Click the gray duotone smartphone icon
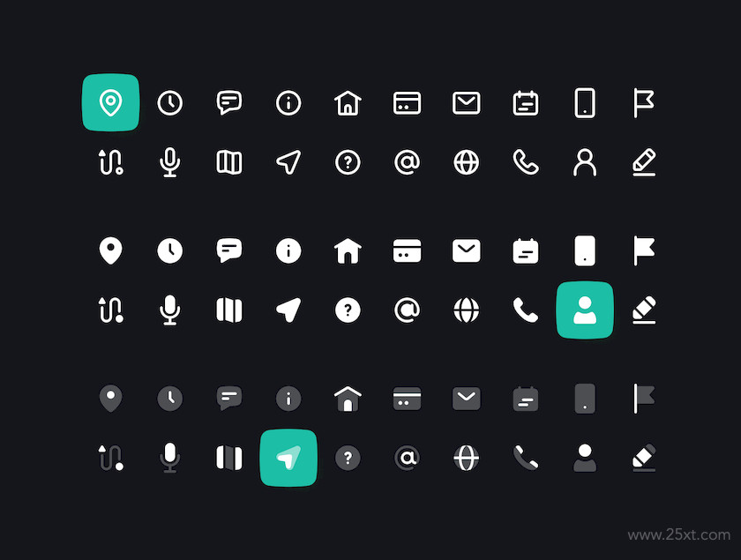This screenshot has width=741, height=560. click(x=585, y=399)
